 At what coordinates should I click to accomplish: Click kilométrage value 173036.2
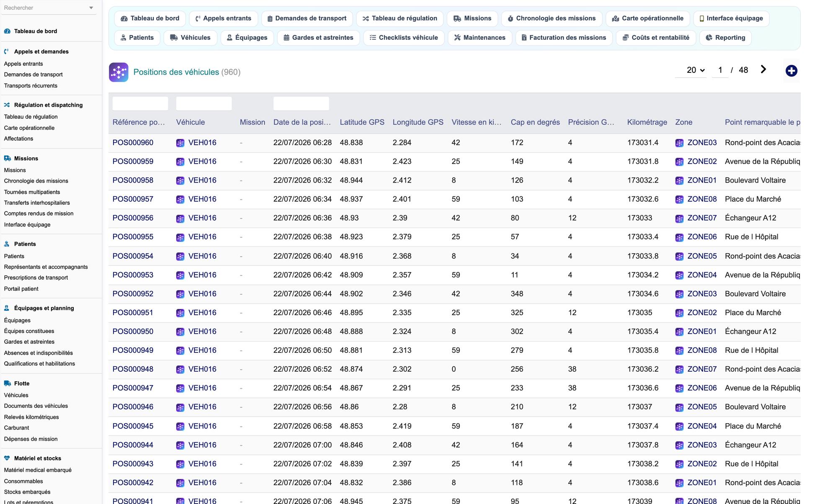point(642,369)
